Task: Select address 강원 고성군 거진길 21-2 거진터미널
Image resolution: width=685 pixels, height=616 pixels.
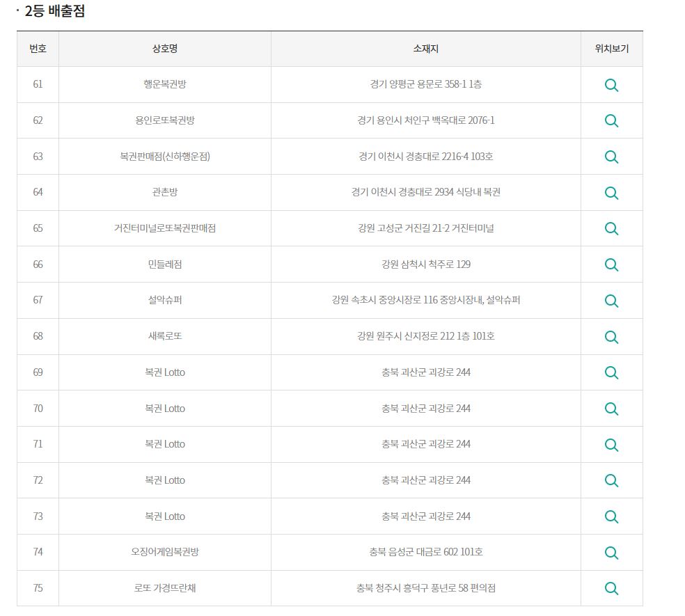Action: pos(425,228)
